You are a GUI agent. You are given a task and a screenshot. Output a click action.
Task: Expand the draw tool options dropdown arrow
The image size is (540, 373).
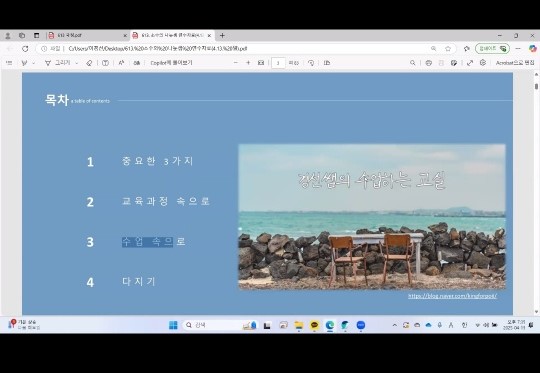tap(76, 63)
